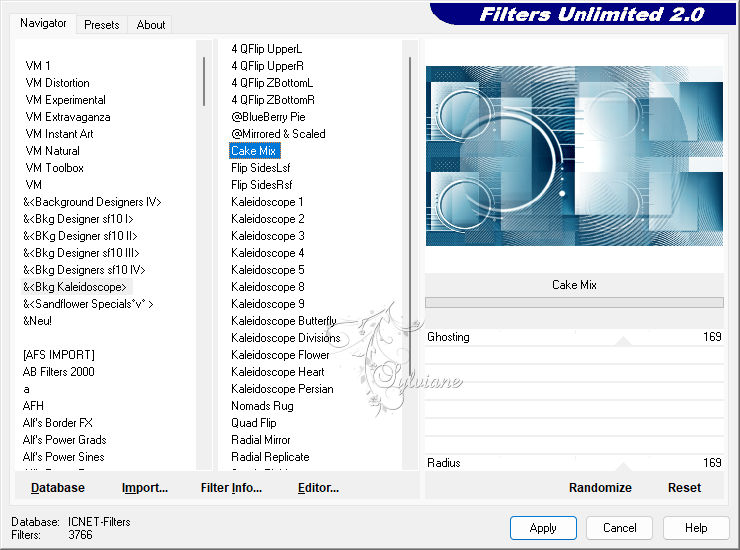This screenshot has width=740, height=550.
Task: Select Alf's Border FX category
Action: (x=58, y=423)
